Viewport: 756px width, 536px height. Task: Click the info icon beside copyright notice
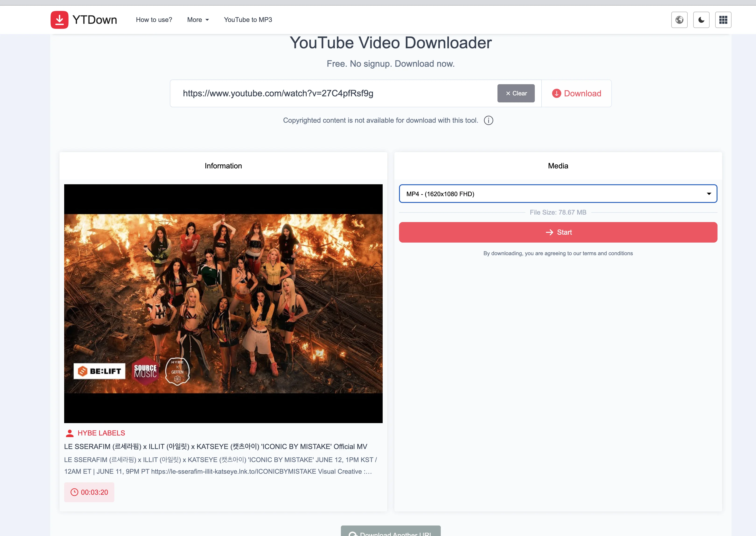click(x=489, y=120)
